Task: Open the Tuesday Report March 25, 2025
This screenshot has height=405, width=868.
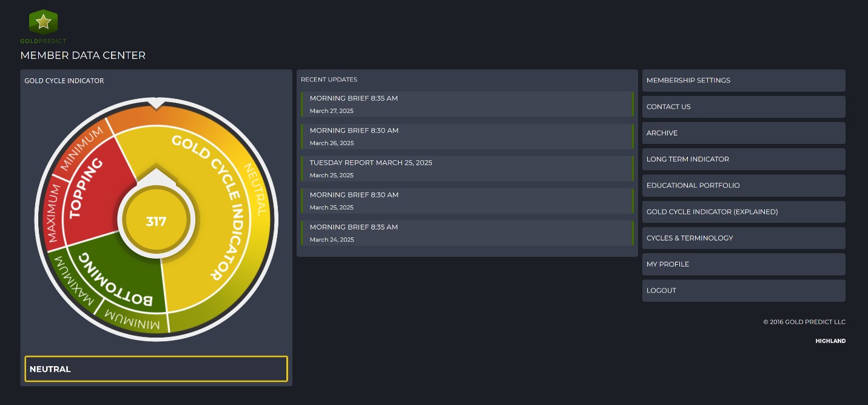Action: [x=466, y=169]
